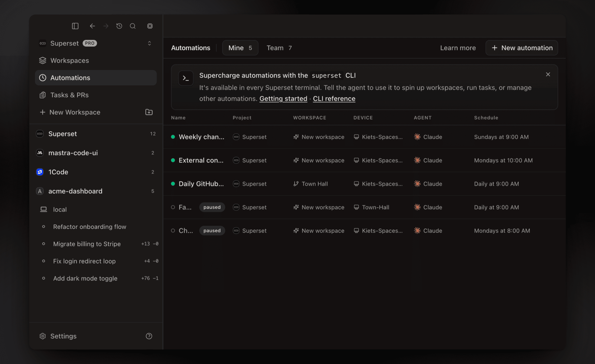The width and height of the screenshot is (595, 364).
Task: Click the terminal prompt icon in the banner
Action: coord(186,78)
